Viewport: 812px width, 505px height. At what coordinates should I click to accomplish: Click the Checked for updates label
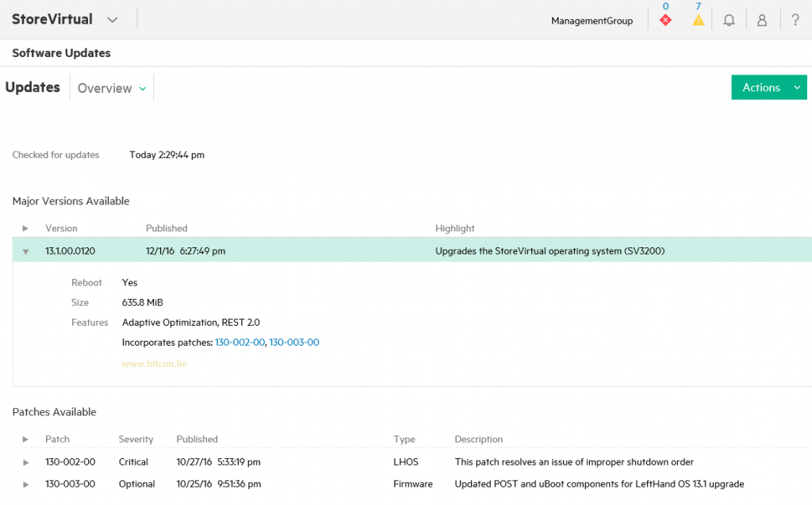[x=56, y=155]
